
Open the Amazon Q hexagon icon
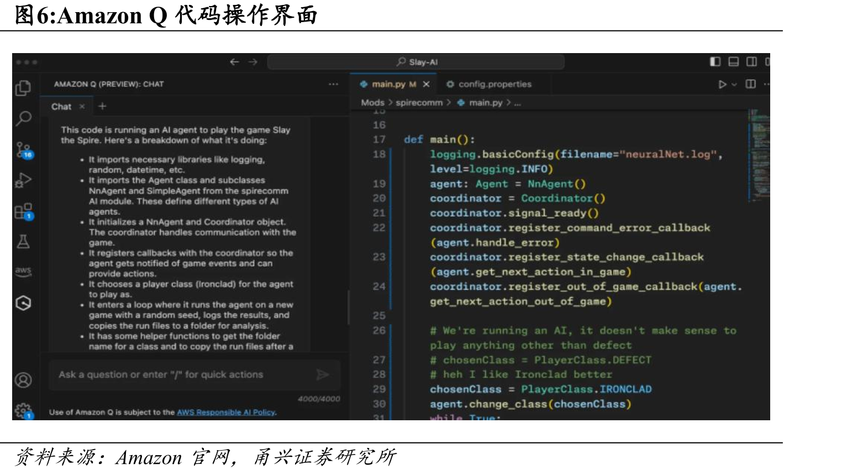click(x=23, y=302)
